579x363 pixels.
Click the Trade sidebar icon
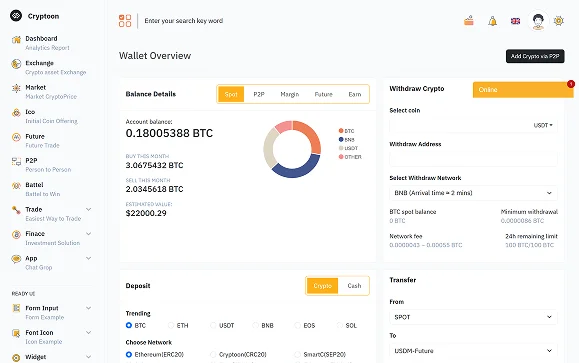(x=16, y=210)
